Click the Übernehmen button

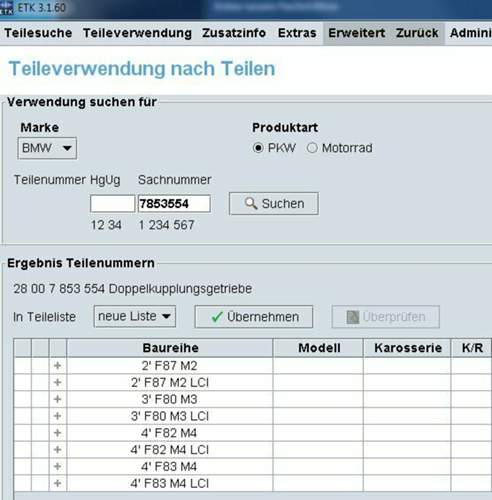point(254,317)
